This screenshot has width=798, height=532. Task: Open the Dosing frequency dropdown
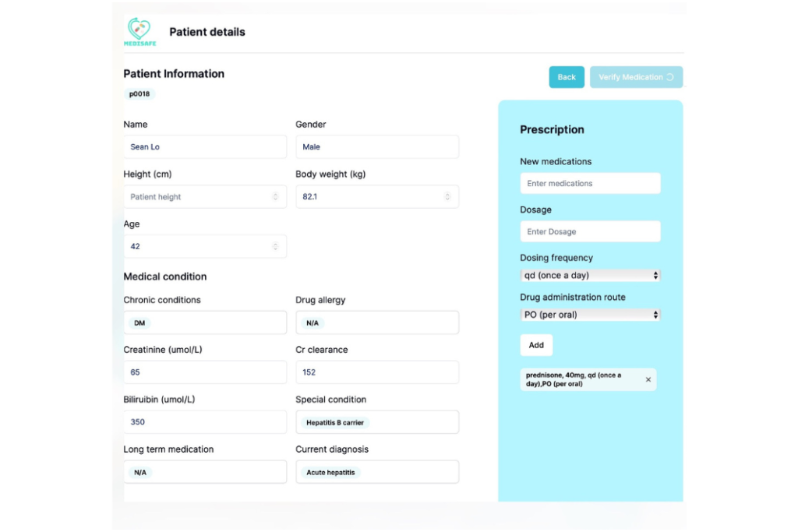pos(590,276)
